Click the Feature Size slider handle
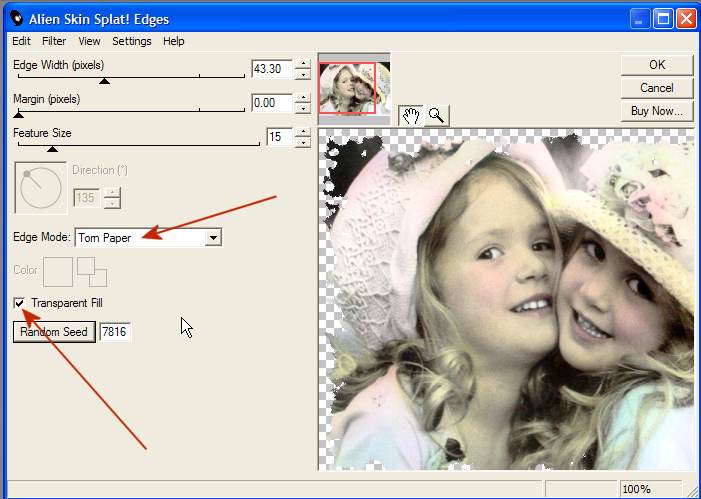Image resolution: width=701 pixels, height=499 pixels. tap(52, 148)
